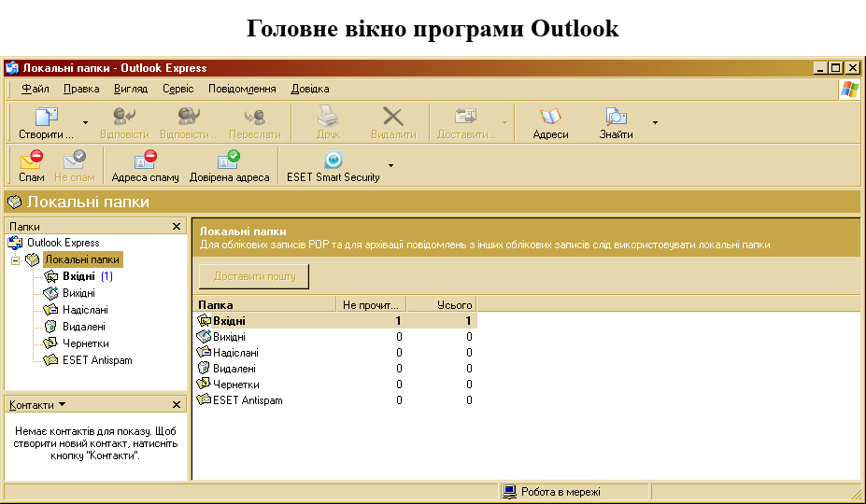This screenshot has width=866, height=504.
Task: Click the Windows logo throbber icon
Action: click(x=849, y=90)
